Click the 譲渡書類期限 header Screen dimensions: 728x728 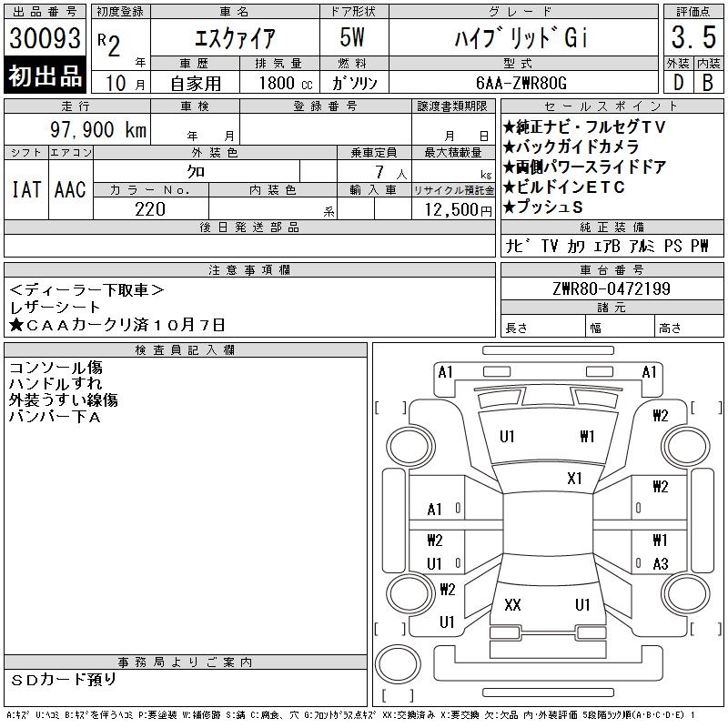pos(452,106)
